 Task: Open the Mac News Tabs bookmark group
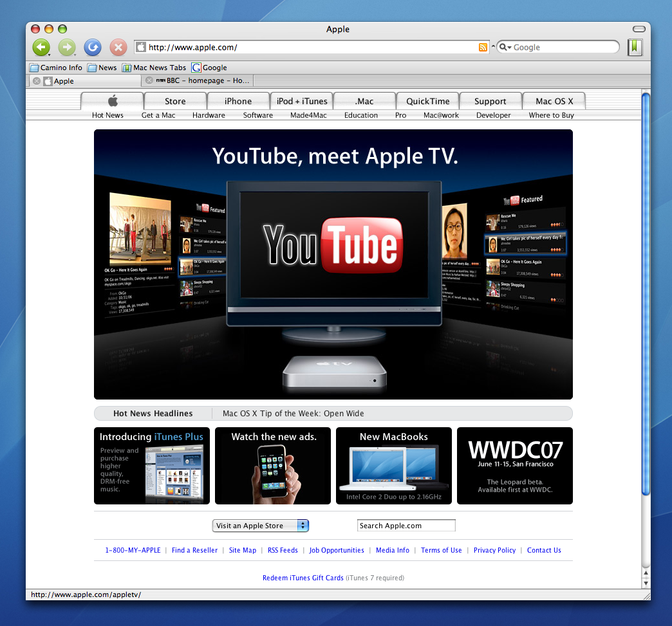154,68
